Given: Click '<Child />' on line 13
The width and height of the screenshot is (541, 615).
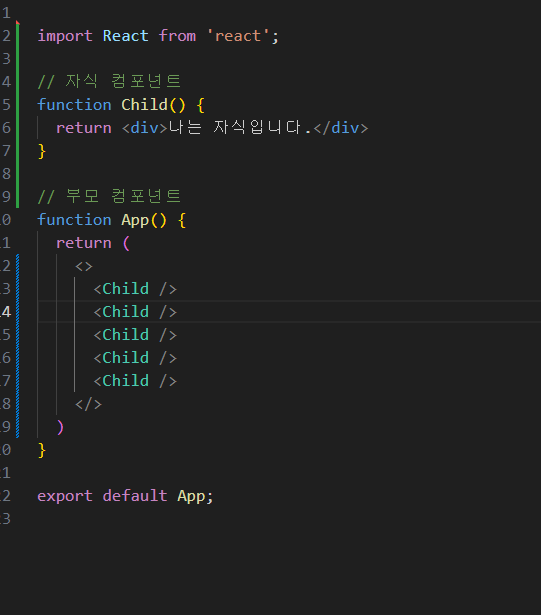Looking at the screenshot, I should tap(135, 289).
